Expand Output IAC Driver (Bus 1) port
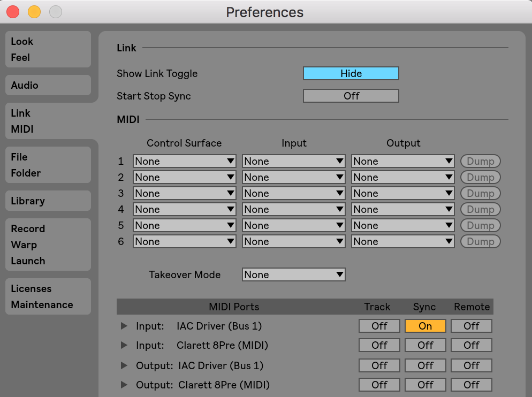The width and height of the screenshot is (532, 397). click(124, 365)
